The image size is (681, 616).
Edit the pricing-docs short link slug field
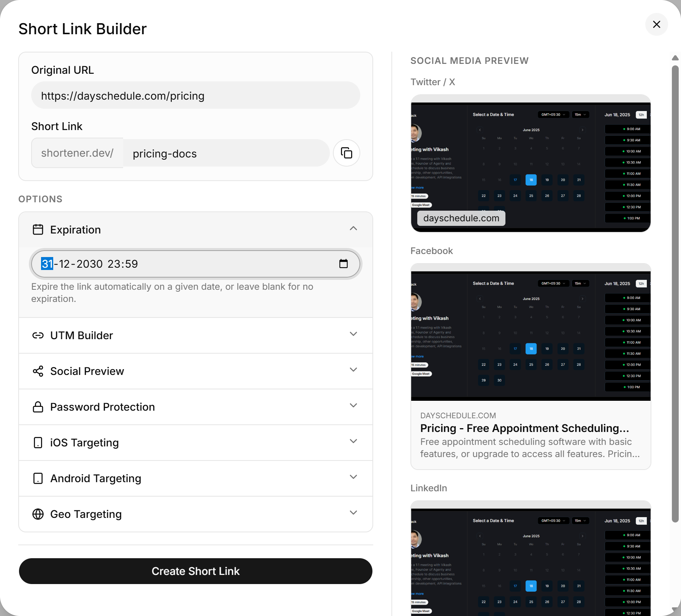(226, 153)
